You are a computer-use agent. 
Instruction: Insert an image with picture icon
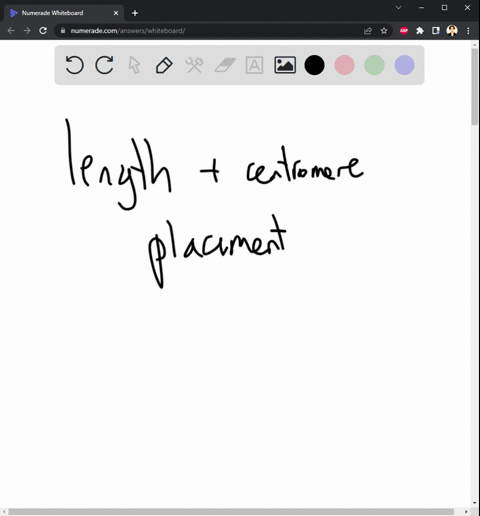pyautogui.click(x=285, y=65)
